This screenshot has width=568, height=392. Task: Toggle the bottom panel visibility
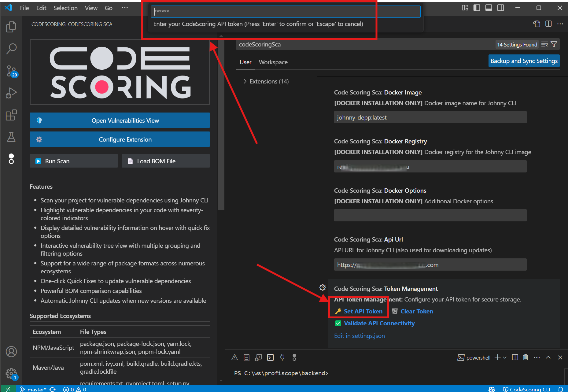tap(489, 8)
